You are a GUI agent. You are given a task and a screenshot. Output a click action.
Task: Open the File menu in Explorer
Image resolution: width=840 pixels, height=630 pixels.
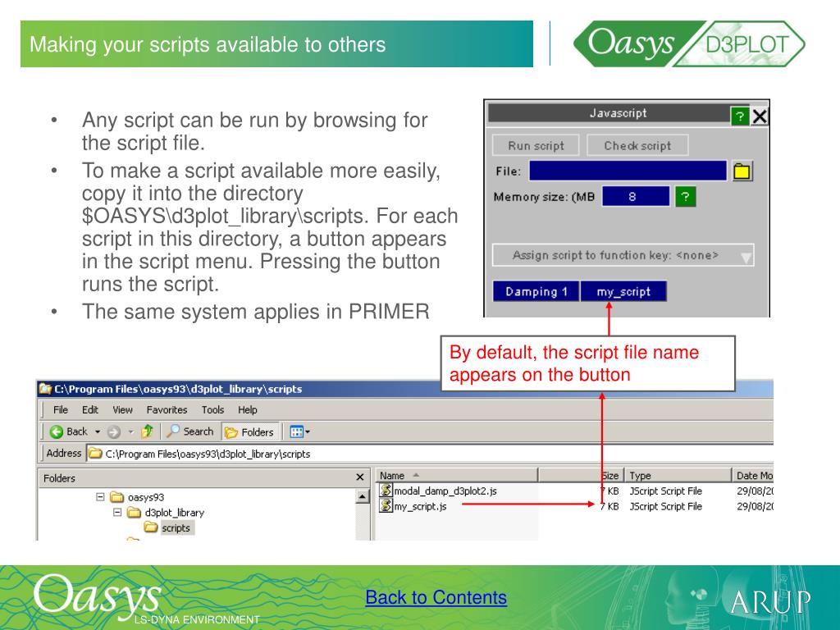click(61, 410)
